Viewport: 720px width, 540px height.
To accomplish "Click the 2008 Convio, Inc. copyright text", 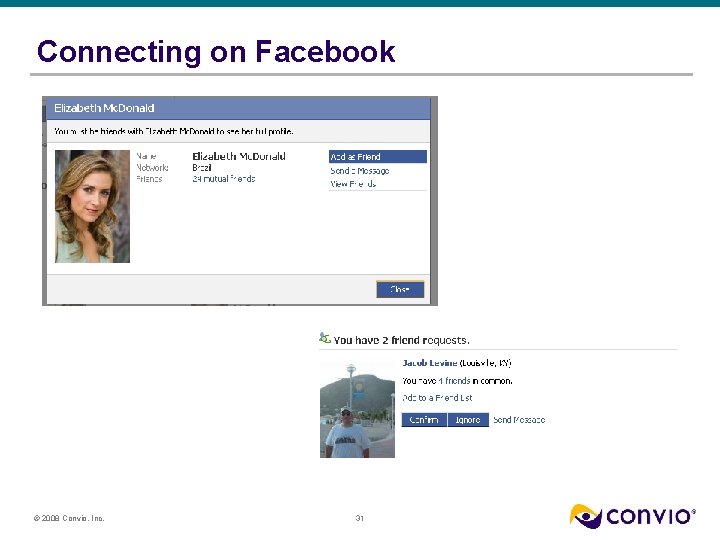I will pyautogui.click(x=69, y=518).
